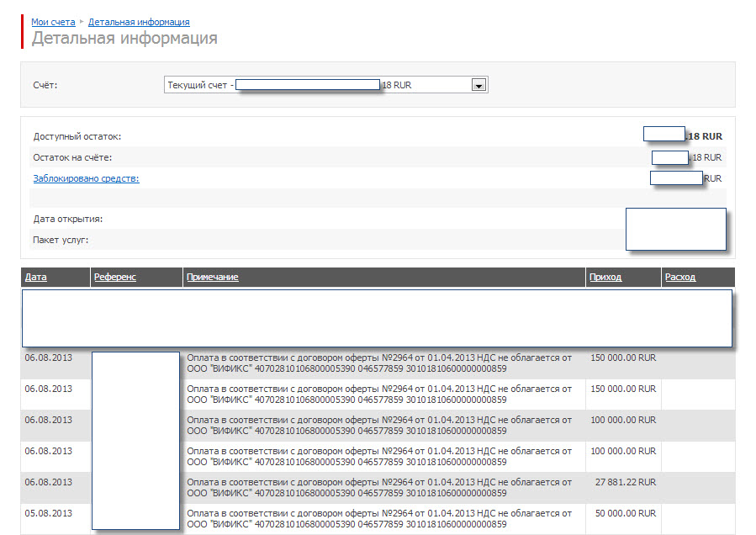Select the 27 881.22 RUR income amount
The height and width of the screenshot is (535, 756).
coord(625,483)
